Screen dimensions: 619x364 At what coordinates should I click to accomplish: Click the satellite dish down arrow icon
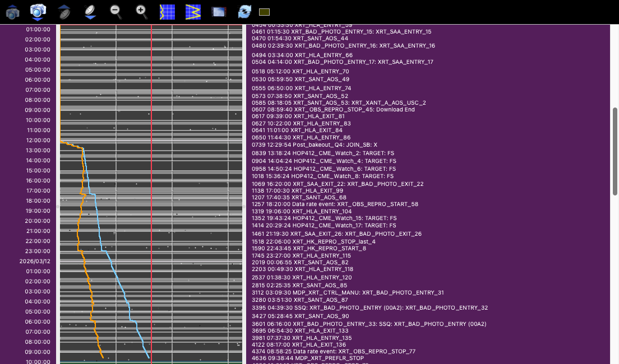(x=90, y=11)
